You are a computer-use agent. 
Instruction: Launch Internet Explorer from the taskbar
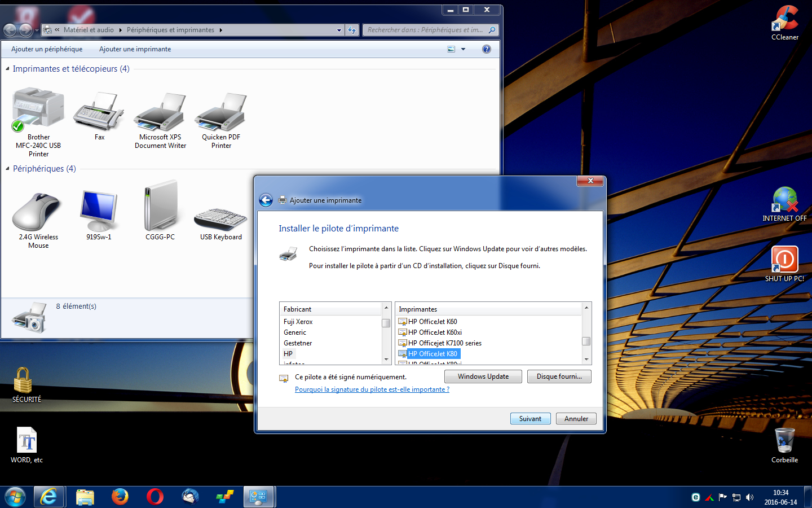48,497
